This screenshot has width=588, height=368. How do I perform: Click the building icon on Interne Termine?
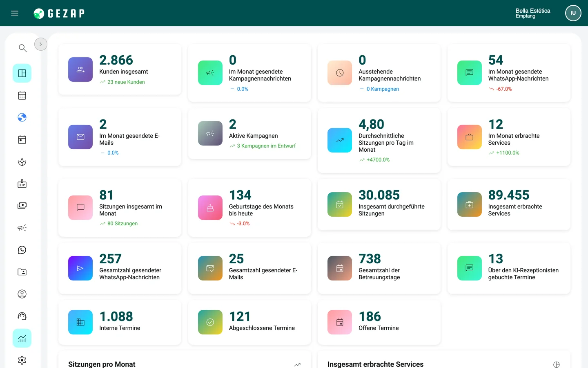pyautogui.click(x=80, y=322)
